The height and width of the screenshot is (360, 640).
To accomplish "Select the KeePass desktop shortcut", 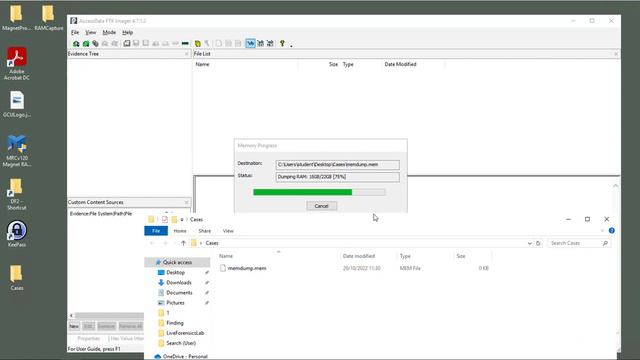I will click(17, 233).
